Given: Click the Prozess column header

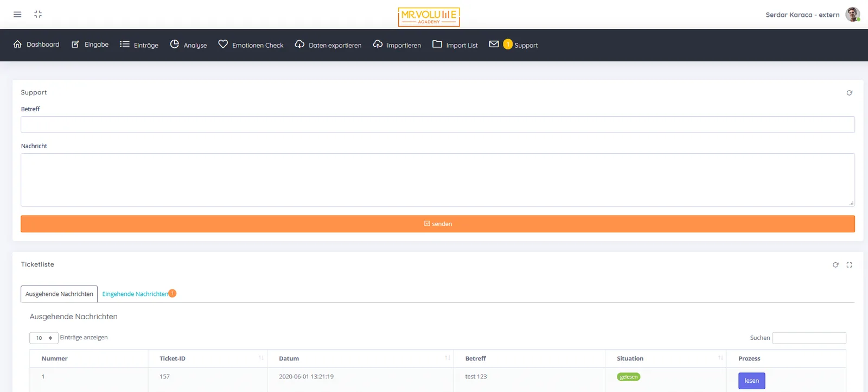Looking at the screenshot, I should click(787, 358).
